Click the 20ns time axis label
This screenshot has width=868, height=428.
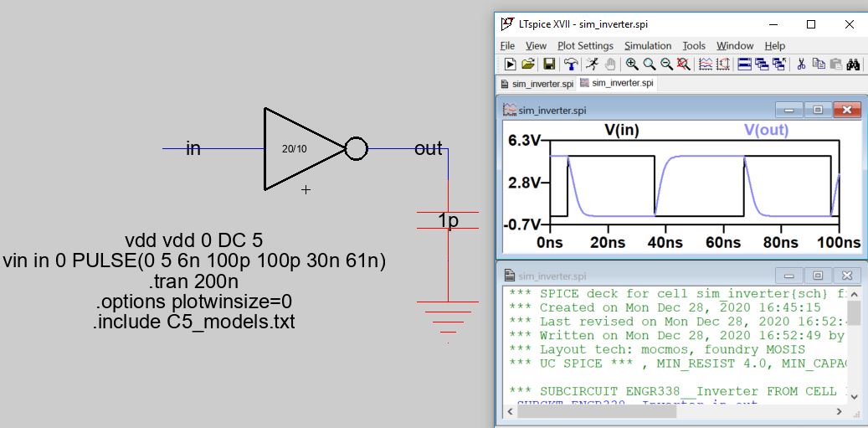coord(608,243)
